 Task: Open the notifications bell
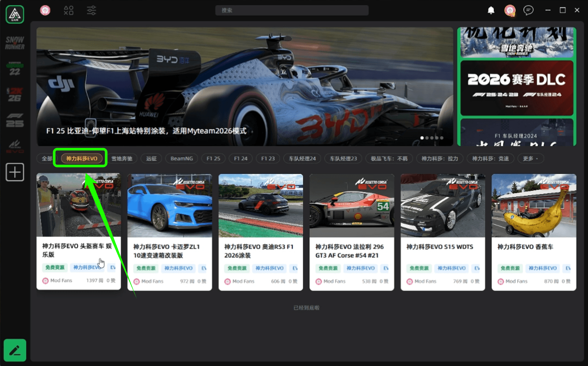coord(491,10)
